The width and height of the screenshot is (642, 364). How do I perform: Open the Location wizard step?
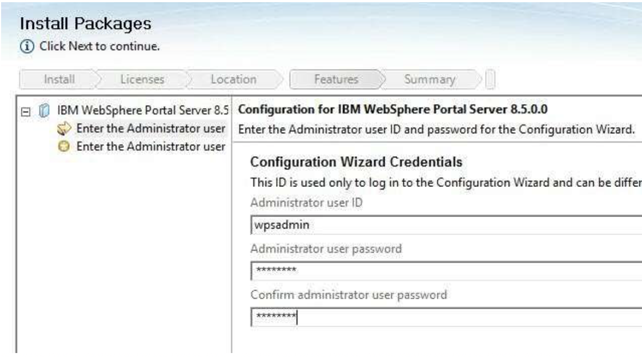tap(234, 79)
